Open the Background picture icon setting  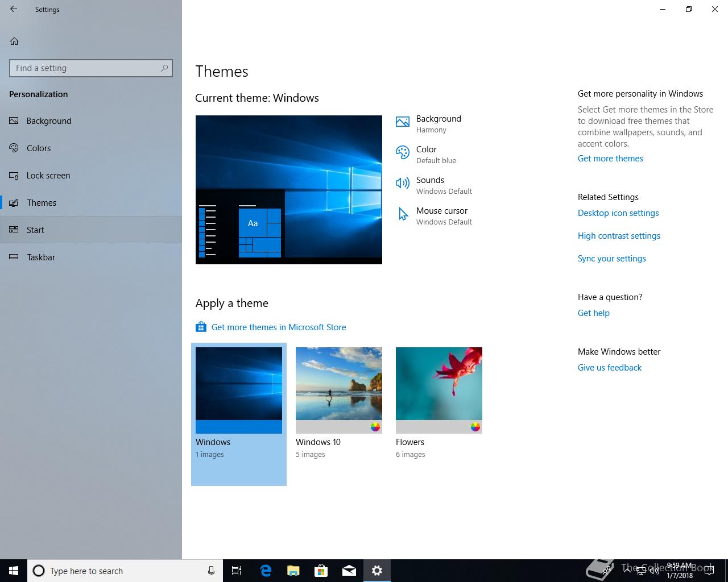click(x=403, y=122)
